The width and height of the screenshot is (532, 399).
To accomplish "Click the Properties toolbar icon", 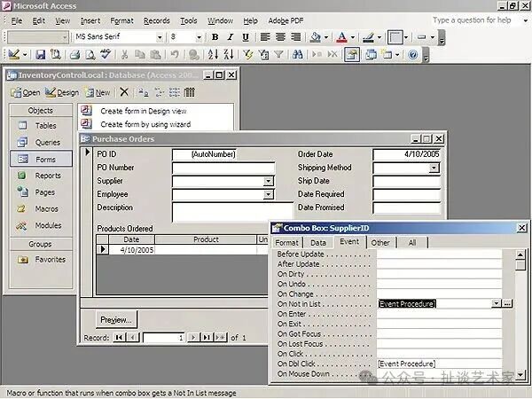I will coord(352,55).
